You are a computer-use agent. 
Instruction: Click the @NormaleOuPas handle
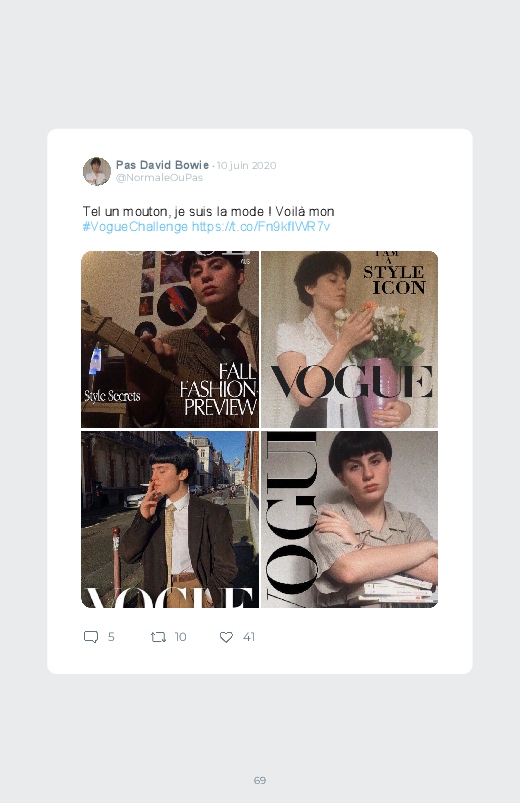(x=159, y=178)
